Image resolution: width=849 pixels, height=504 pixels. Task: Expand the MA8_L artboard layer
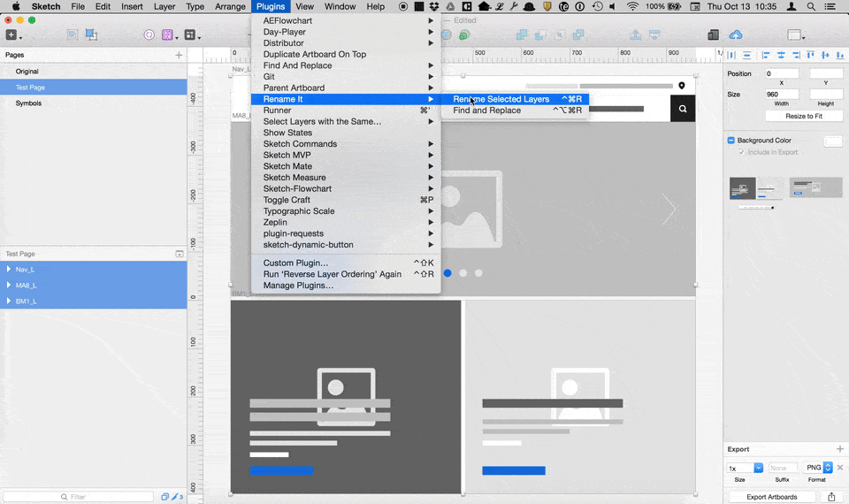[x=9, y=285]
